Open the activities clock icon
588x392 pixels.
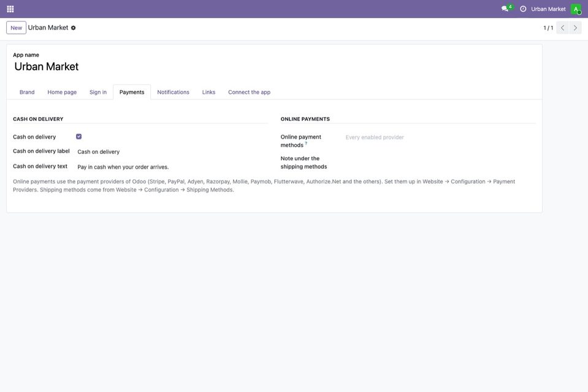(x=523, y=9)
